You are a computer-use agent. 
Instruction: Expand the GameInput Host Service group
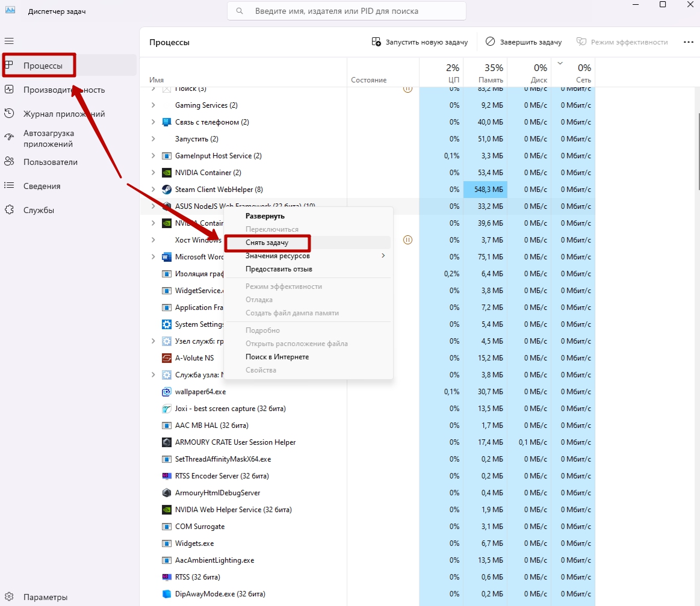click(x=153, y=156)
